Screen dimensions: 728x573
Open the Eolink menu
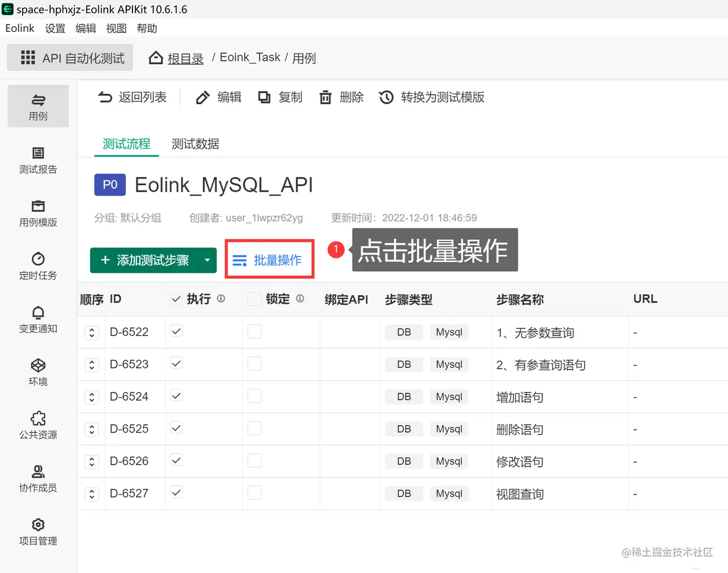tap(20, 28)
